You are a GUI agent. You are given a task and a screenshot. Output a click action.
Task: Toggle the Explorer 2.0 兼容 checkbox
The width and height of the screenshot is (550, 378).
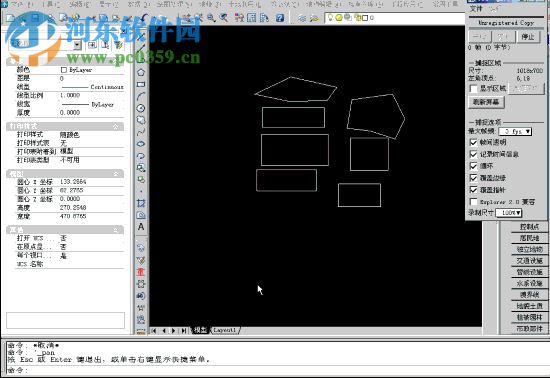[474, 202]
